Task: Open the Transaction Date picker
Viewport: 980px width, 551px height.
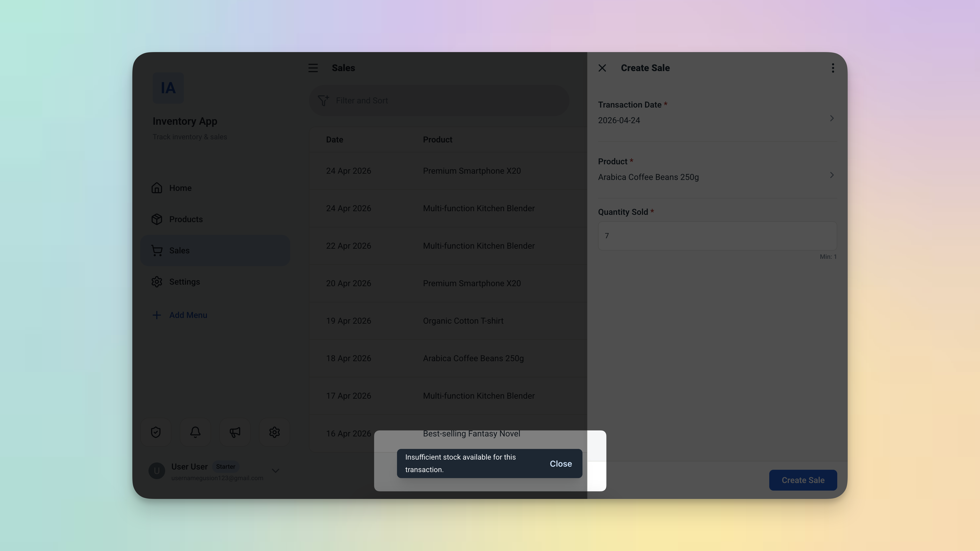Action: click(x=717, y=113)
